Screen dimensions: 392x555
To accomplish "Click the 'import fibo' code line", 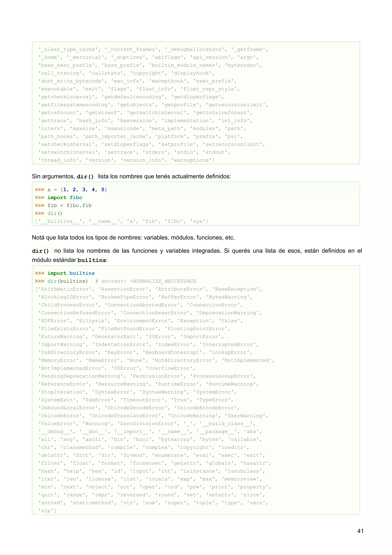I will click(58, 198).
